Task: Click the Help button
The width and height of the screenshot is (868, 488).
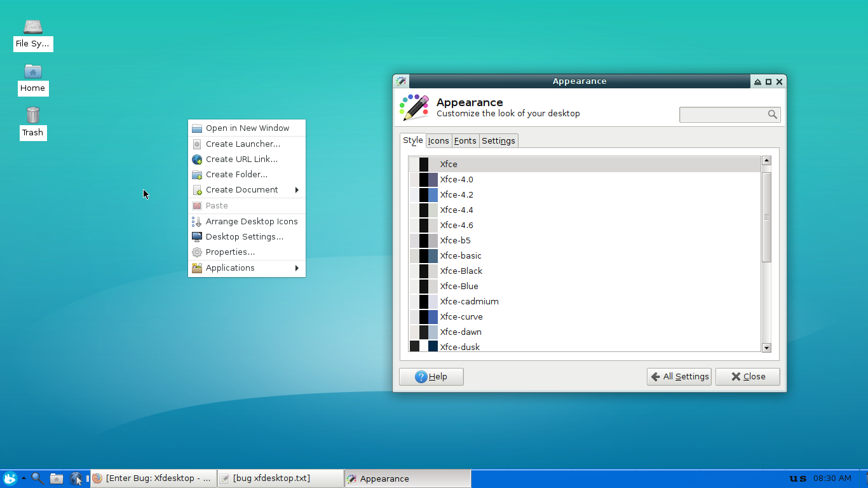Action: pyautogui.click(x=431, y=377)
